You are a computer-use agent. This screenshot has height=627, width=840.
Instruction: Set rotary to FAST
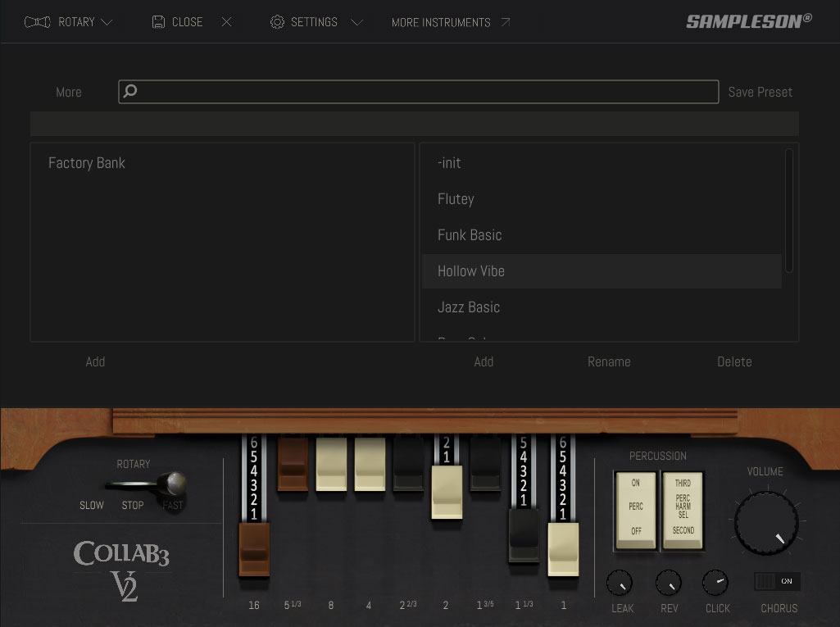coord(172,506)
